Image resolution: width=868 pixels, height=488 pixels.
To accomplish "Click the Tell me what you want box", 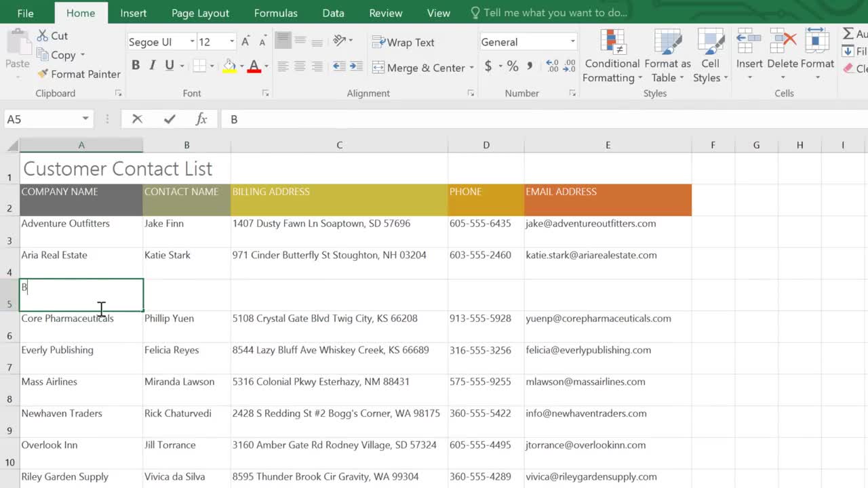I will pos(548,13).
